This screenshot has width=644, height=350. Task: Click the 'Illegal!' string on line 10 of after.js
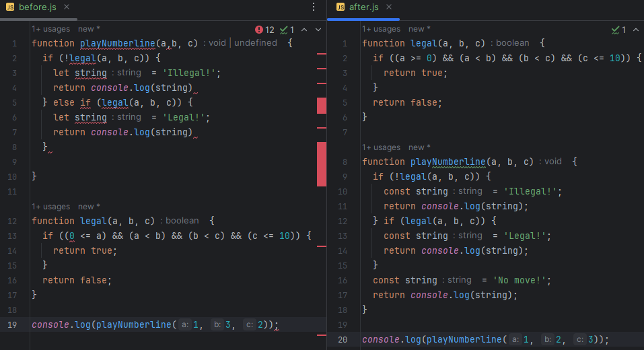tap(530, 191)
